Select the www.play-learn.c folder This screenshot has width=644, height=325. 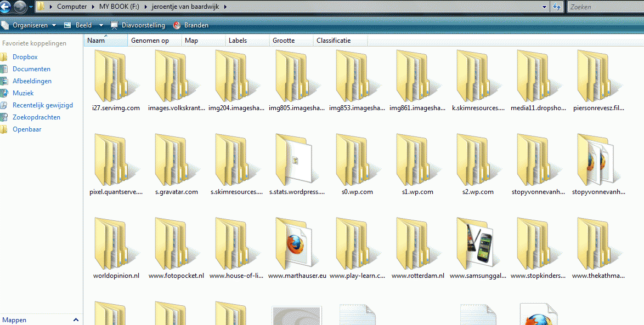point(357,248)
